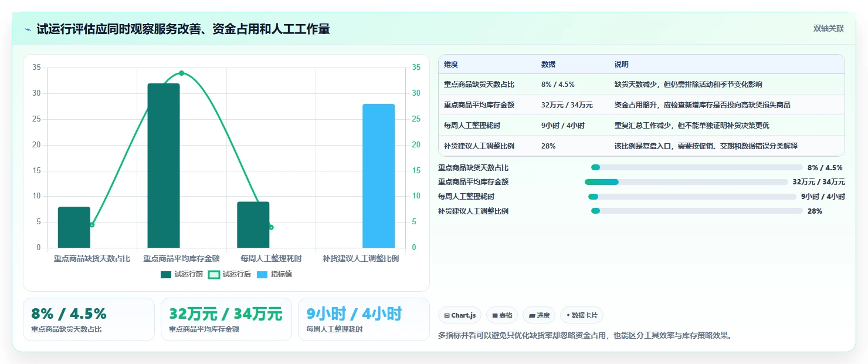Screen dimensions: 868x364
Task: Click the 进度 tag
Action: pyautogui.click(x=539, y=315)
